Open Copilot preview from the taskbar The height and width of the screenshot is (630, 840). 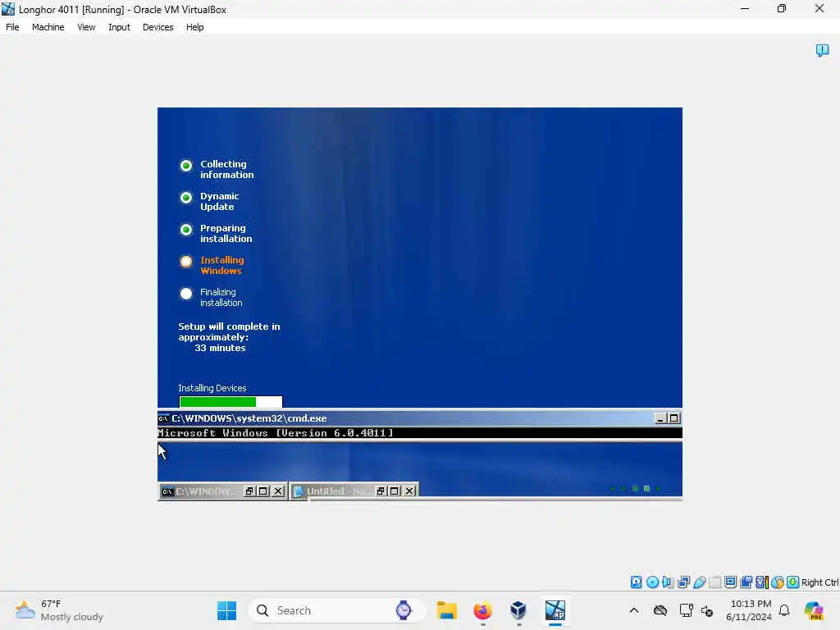[814, 610]
